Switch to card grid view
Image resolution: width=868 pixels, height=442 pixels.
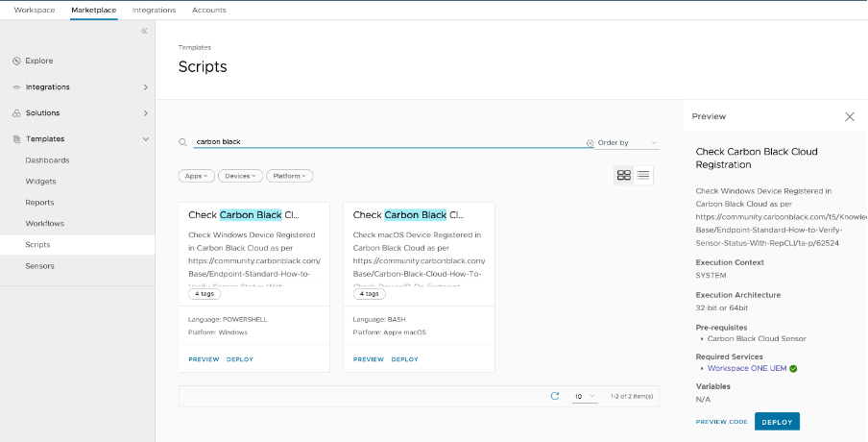tap(624, 175)
